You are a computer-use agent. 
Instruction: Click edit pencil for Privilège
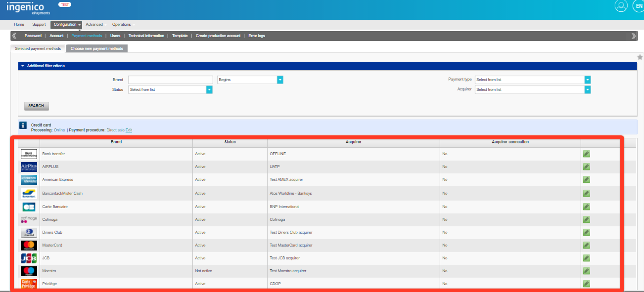click(587, 284)
